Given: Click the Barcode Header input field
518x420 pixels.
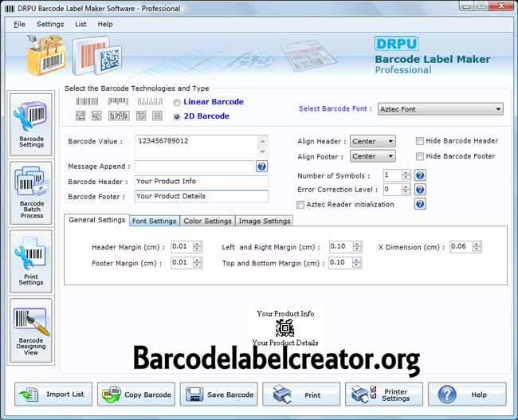Looking at the screenshot, I should click(202, 182).
